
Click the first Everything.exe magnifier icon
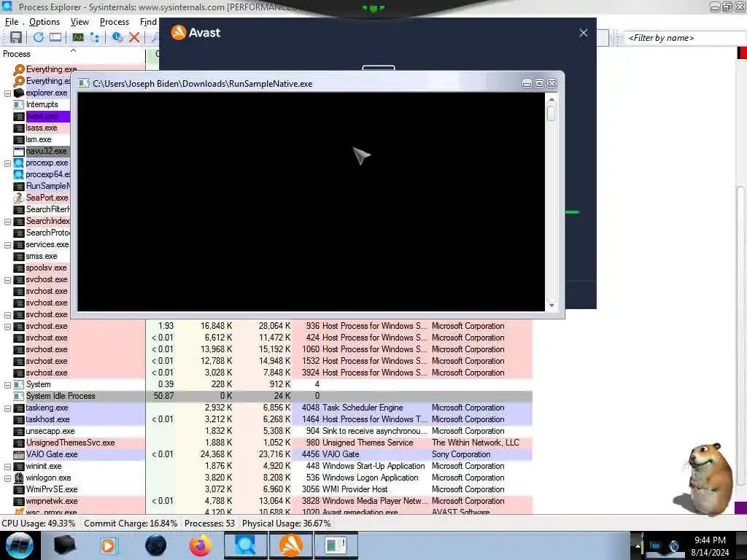coord(19,69)
